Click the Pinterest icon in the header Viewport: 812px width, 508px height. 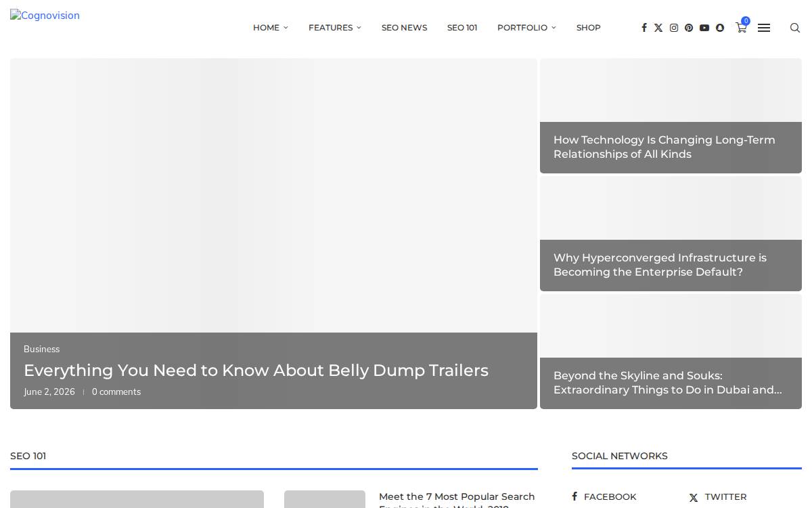pyautogui.click(x=689, y=28)
